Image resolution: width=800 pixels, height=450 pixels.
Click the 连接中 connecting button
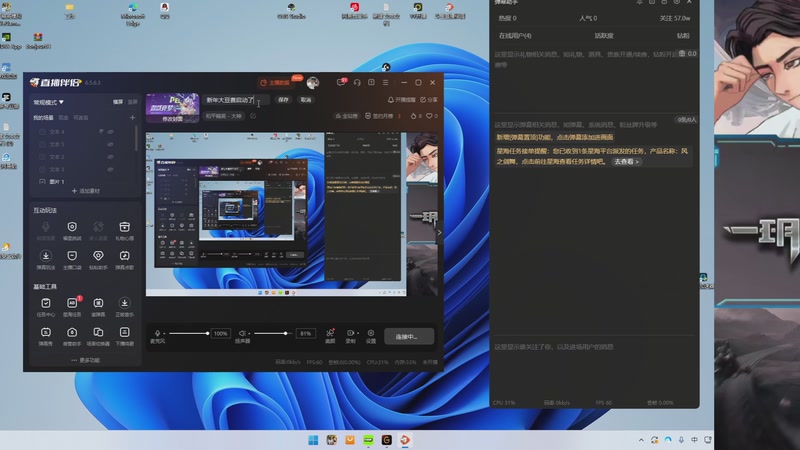[409, 336]
